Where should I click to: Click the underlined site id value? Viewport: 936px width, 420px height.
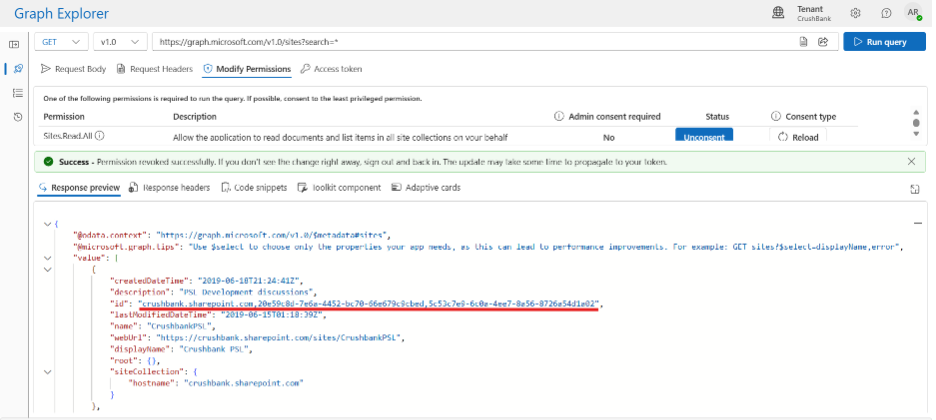pyautogui.click(x=369, y=304)
